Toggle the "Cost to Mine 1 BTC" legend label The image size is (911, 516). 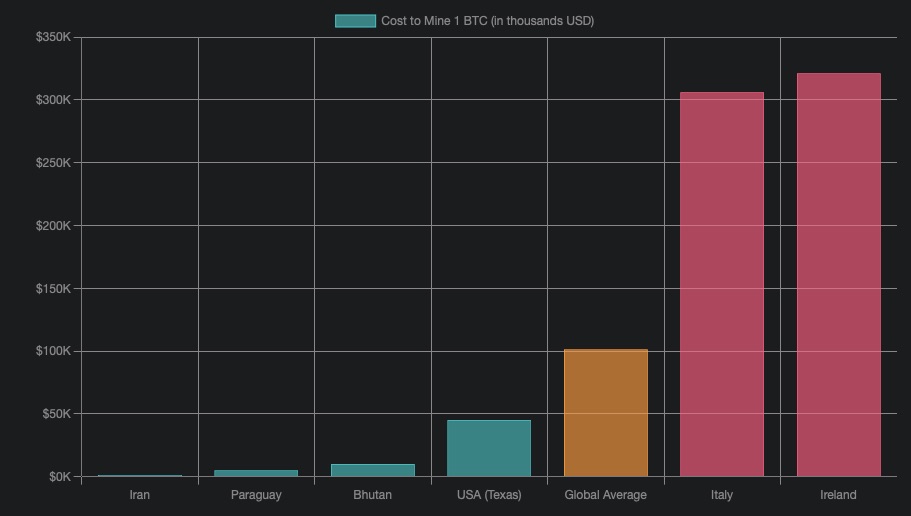[x=487, y=21]
